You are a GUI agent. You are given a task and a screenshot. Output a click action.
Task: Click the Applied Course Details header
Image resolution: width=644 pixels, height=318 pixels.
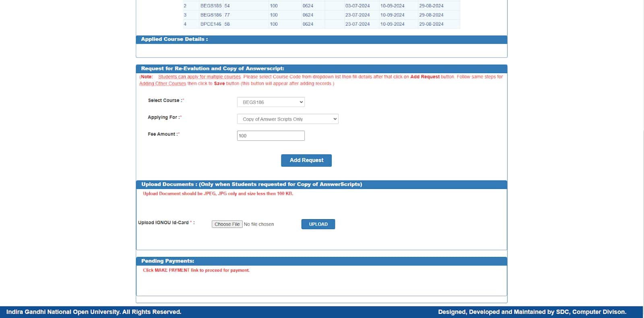[x=322, y=39]
